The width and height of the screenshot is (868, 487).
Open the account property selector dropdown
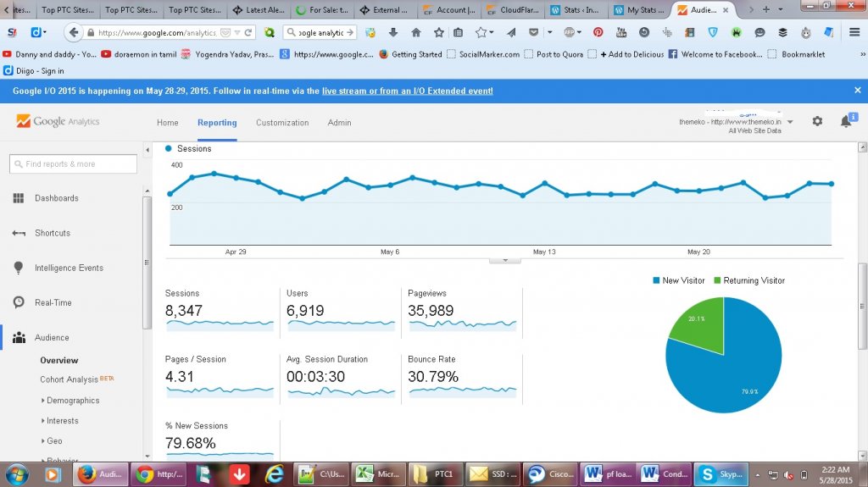[790, 122]
